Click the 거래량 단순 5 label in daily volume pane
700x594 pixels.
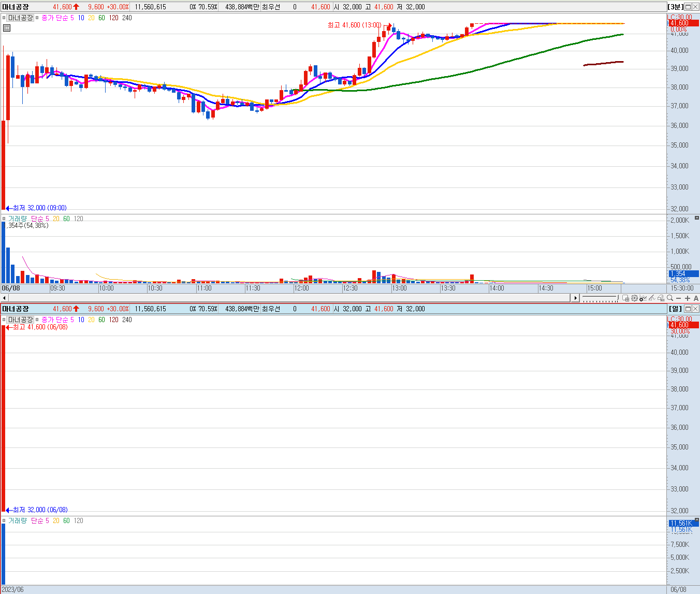click(28, 520)
